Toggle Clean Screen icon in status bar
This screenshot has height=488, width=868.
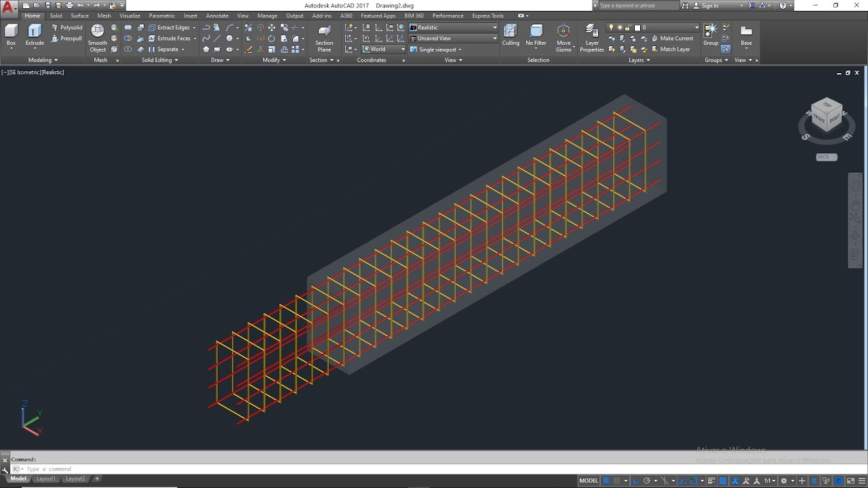[x=850, y=481]
